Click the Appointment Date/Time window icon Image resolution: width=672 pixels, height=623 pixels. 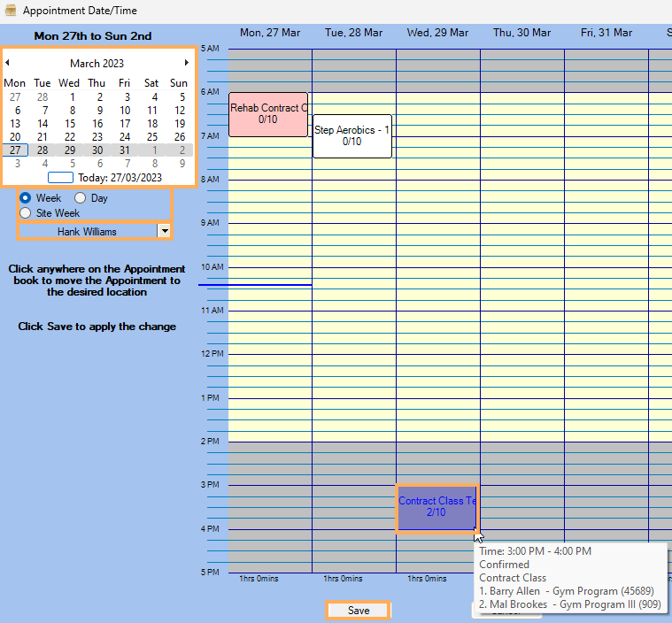coord(11,11)
